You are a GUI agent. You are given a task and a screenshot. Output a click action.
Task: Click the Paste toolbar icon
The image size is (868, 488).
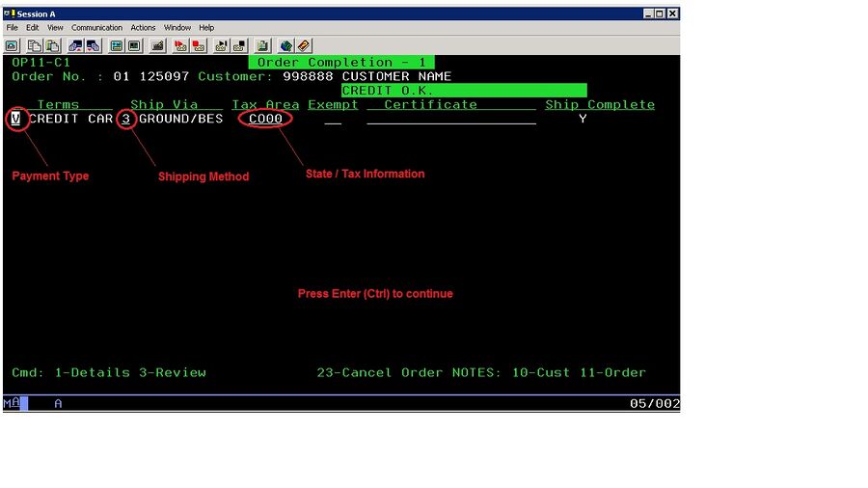tap(52, 45)
